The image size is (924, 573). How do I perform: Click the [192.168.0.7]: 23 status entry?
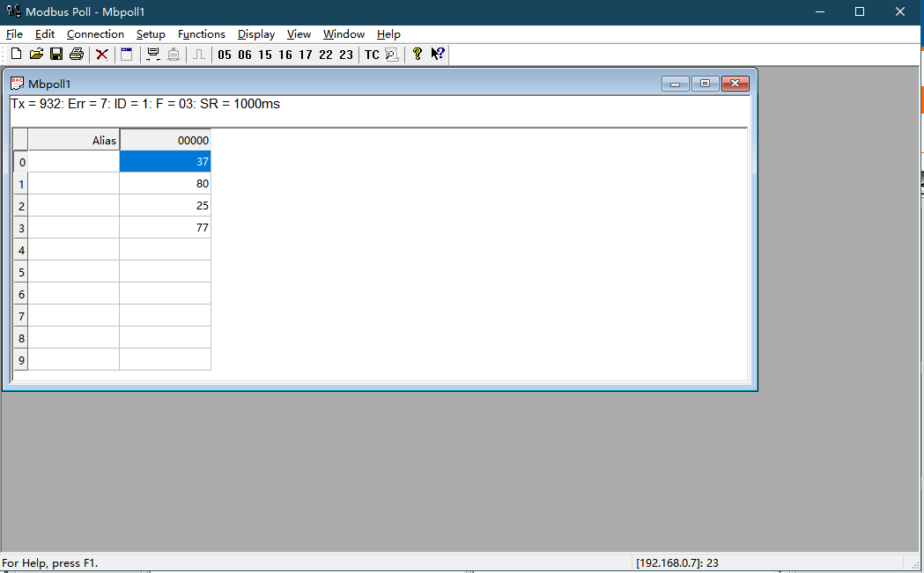(677, 563)
